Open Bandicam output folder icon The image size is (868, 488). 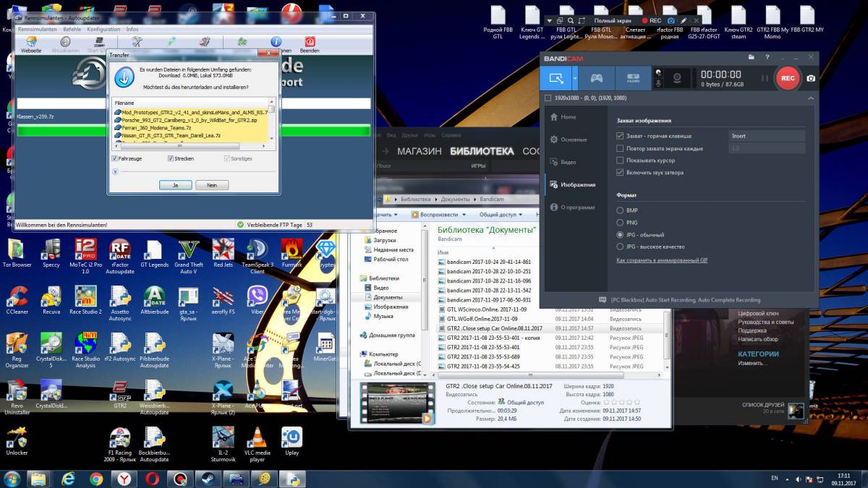point(752,57)
